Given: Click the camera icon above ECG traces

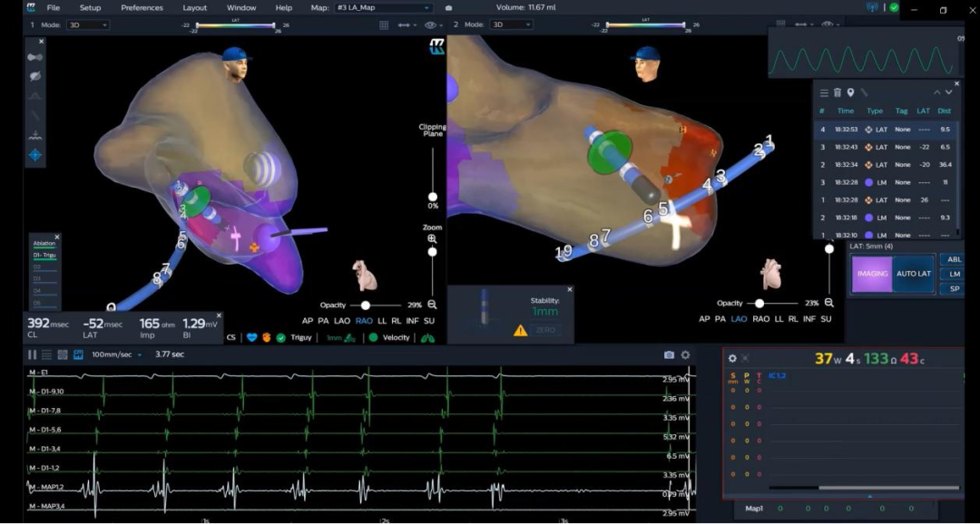Looking at the screenshot, I should pyautogui.click(x=669, y=355).
